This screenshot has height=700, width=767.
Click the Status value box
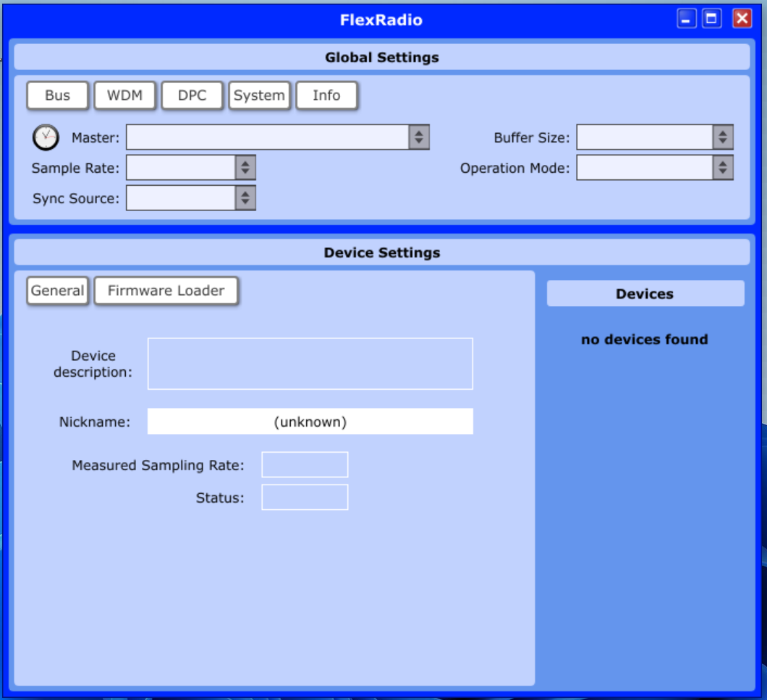[x=305, y=497]
